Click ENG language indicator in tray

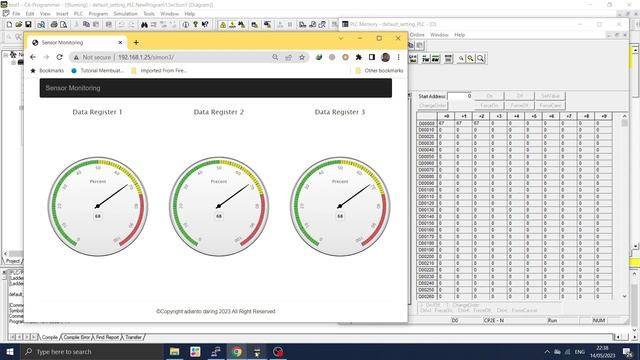click(x=580, y=351)
